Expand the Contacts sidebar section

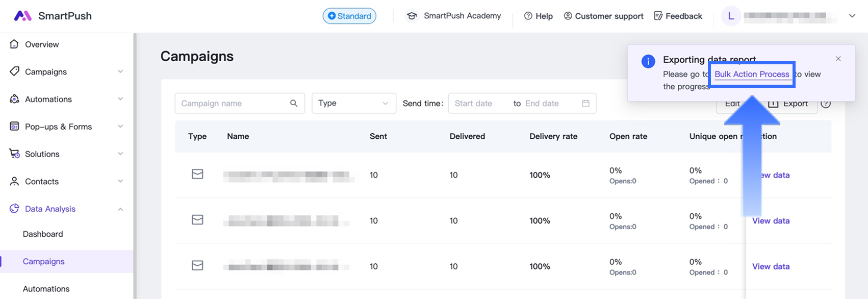tap(120, 181)
